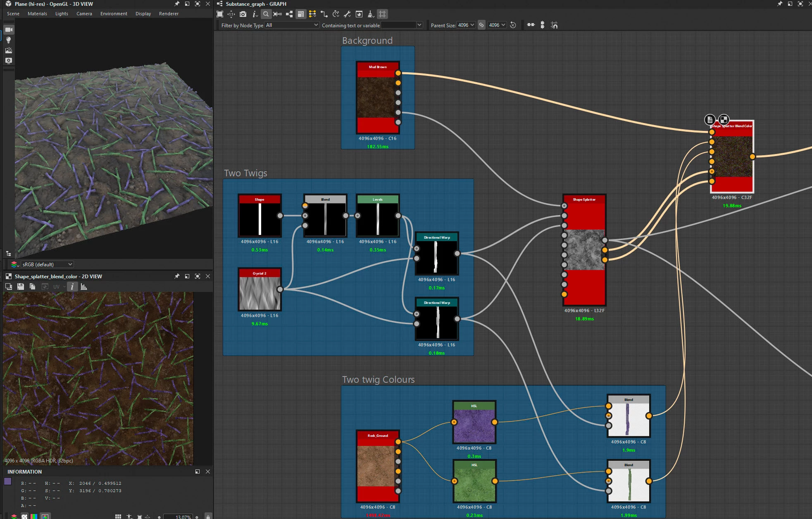Click the clean graph broom icon
The image size is (812, 519).
click(x=371, y=14)
